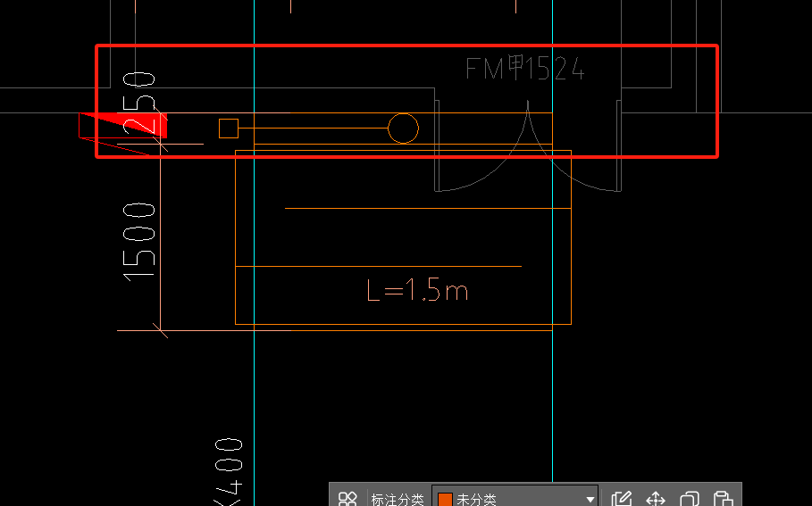Click the small orange square symbol

coord(229,129)
